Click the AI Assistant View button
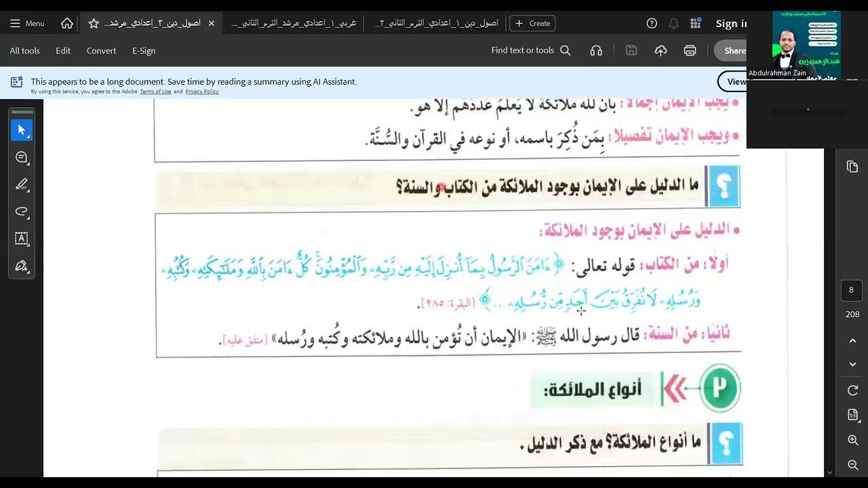 click(732, 81)
